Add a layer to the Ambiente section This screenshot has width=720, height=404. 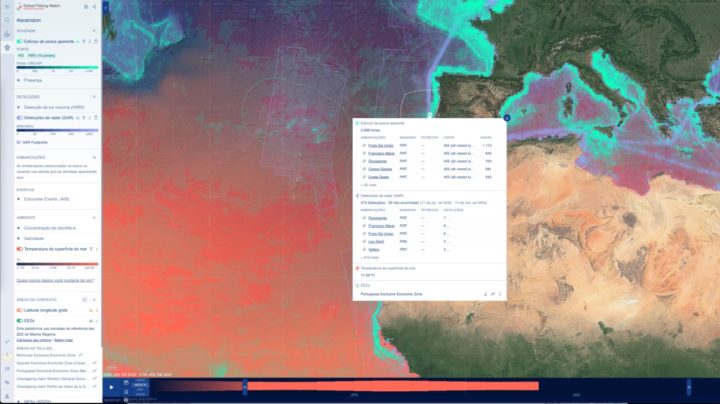coord(94,217)
